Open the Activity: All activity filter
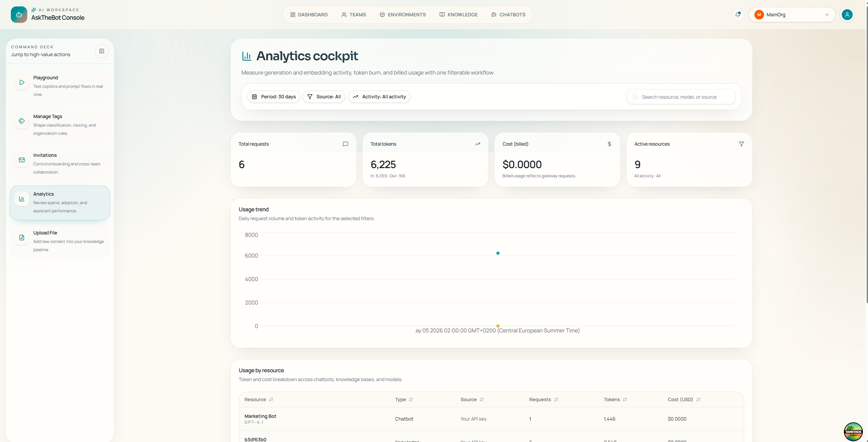The height and width of the screenshot is (442, 868). coord(379,97)
